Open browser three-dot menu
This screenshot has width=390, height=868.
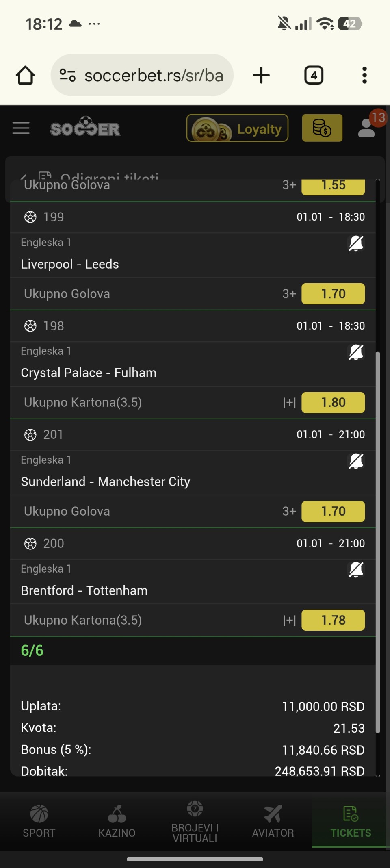point(364,76)
